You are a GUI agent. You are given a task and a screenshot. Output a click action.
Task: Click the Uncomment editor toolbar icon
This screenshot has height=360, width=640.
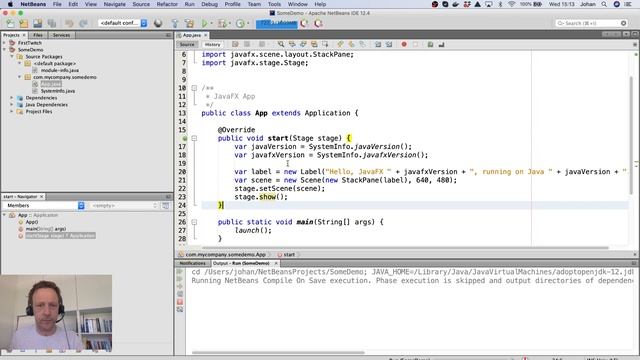click(441, 44)
